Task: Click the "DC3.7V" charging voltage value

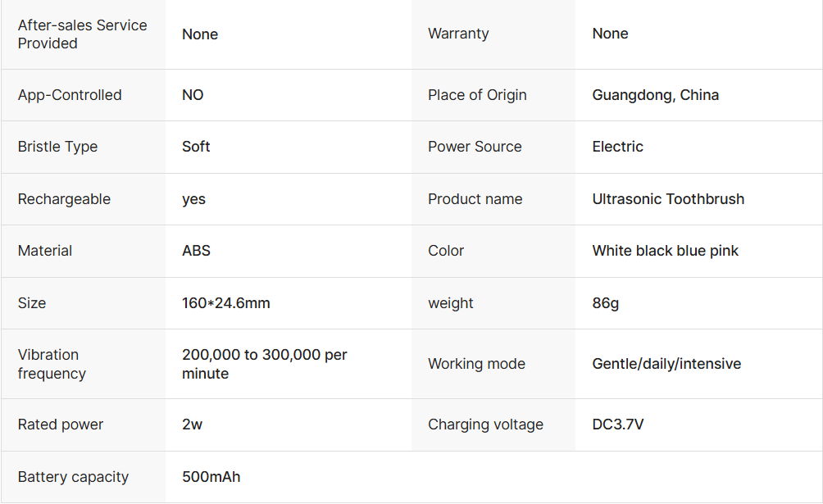Action: [x=617, y=425]
